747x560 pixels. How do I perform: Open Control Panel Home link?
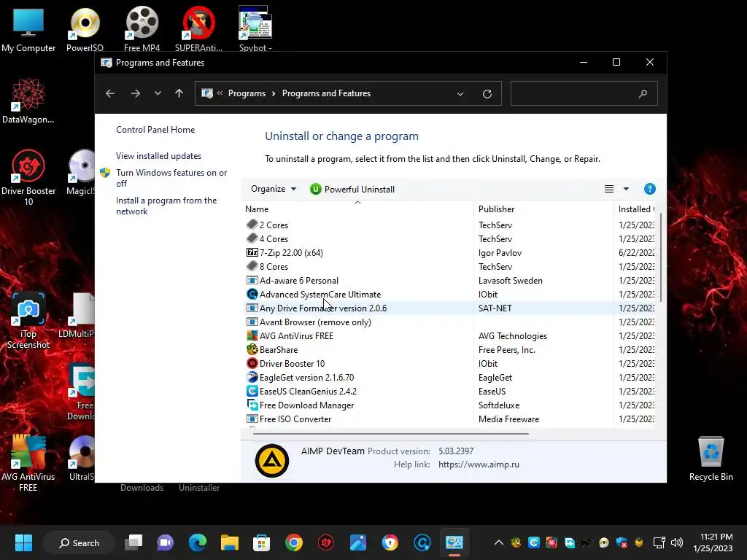click(x=155, y=130)
